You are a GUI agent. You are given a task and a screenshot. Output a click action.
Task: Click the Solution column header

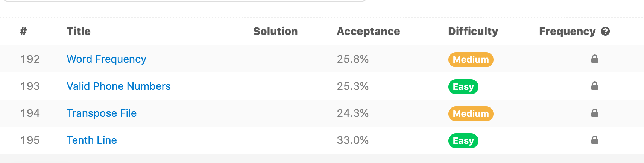[x=275, y=32]
